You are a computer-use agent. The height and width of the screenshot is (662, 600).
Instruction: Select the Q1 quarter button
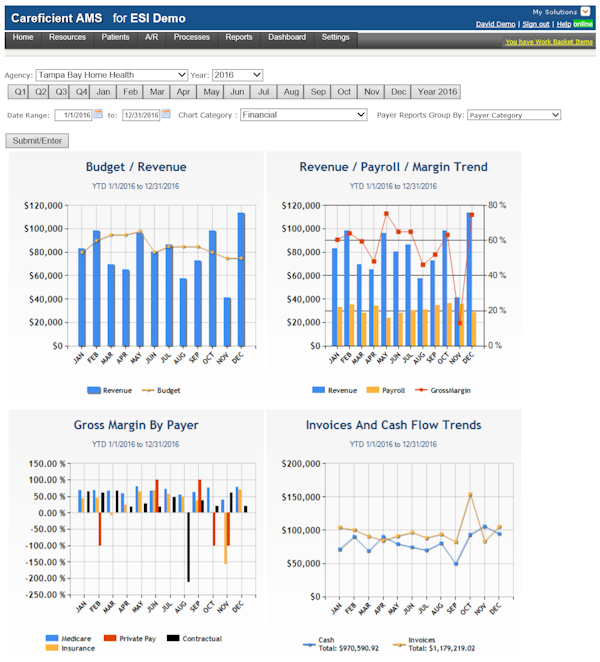click(x=18, y=92)
